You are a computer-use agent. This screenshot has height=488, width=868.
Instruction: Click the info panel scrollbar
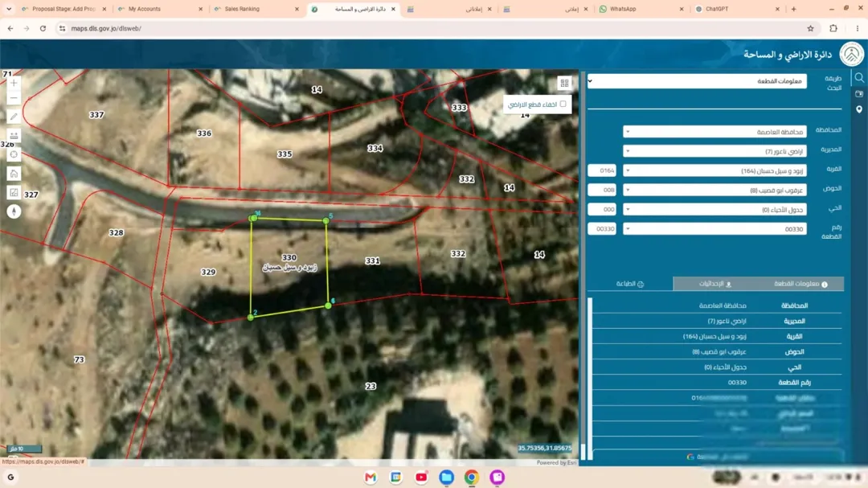click(x=590, y=379)
